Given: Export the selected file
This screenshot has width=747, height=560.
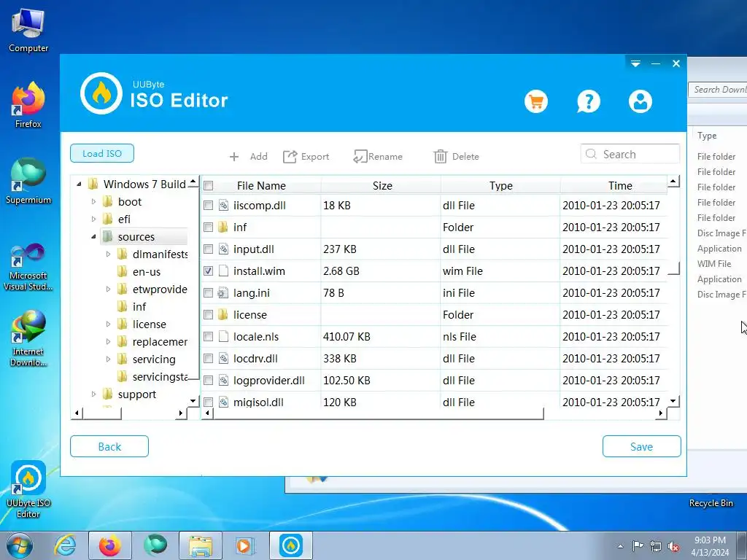Looking at the screenshot, I should coord(306,157).
